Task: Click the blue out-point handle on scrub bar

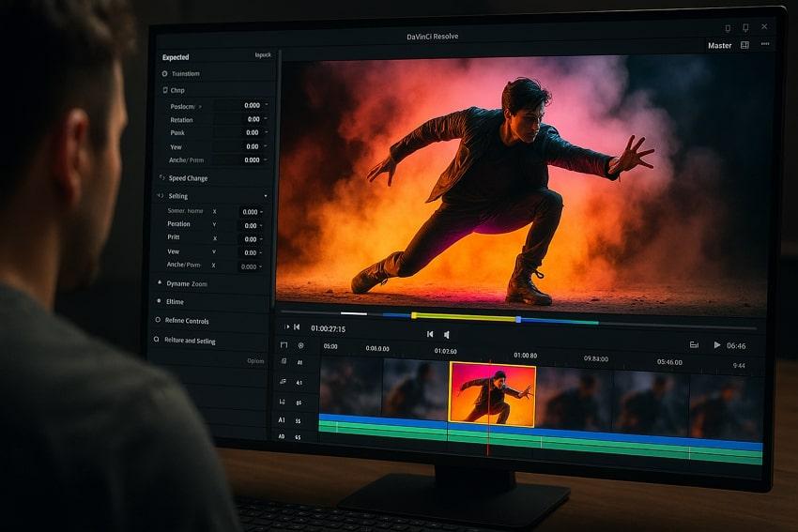Action: (x=518, y=319)
